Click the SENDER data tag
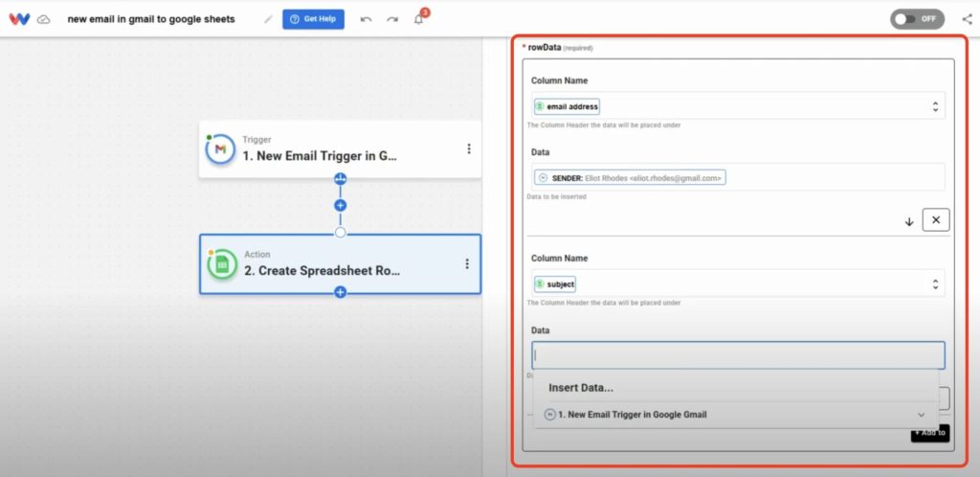 tap(630, 178)
